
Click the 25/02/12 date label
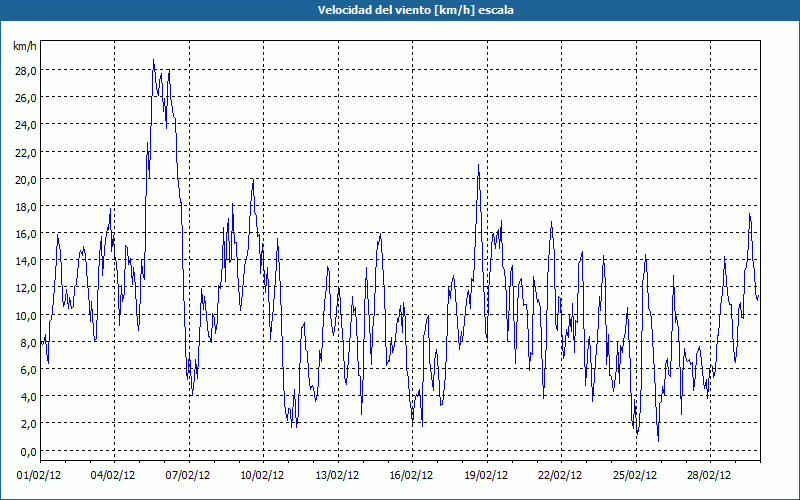(635, 475)
